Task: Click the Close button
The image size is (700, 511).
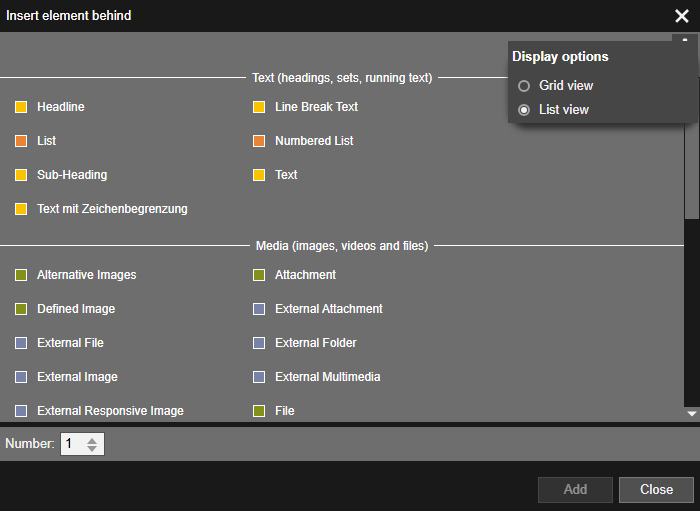Action: (x=656, y=490)
